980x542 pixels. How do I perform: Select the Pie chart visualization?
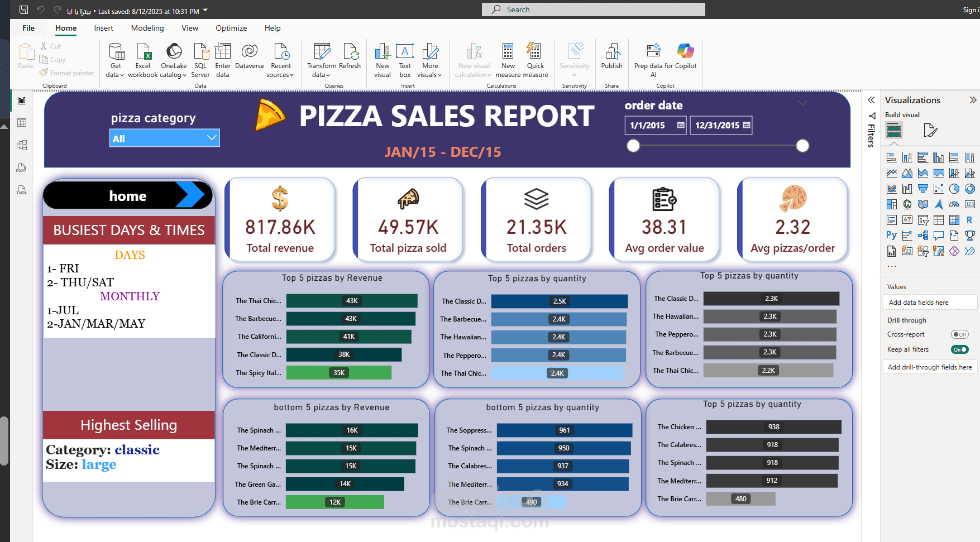(x=954, y=189)
